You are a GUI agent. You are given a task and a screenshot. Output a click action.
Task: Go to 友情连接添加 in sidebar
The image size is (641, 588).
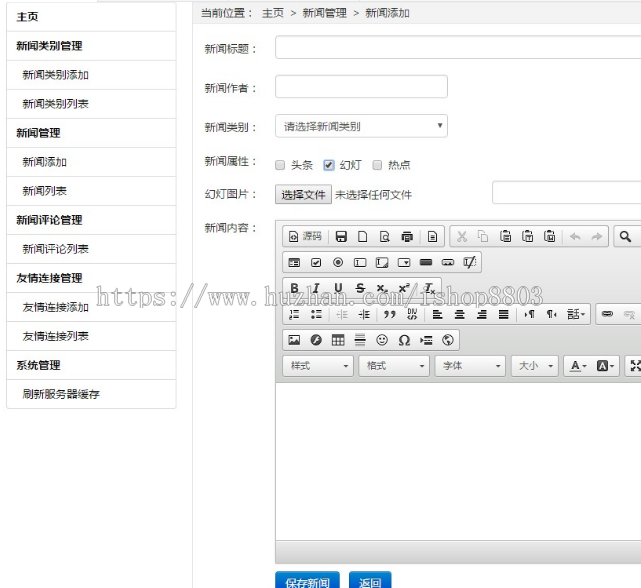(x=56, y=307)
